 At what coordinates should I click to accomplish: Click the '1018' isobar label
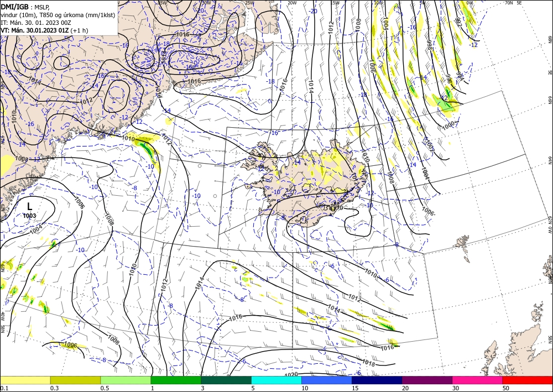pos(368,362)
